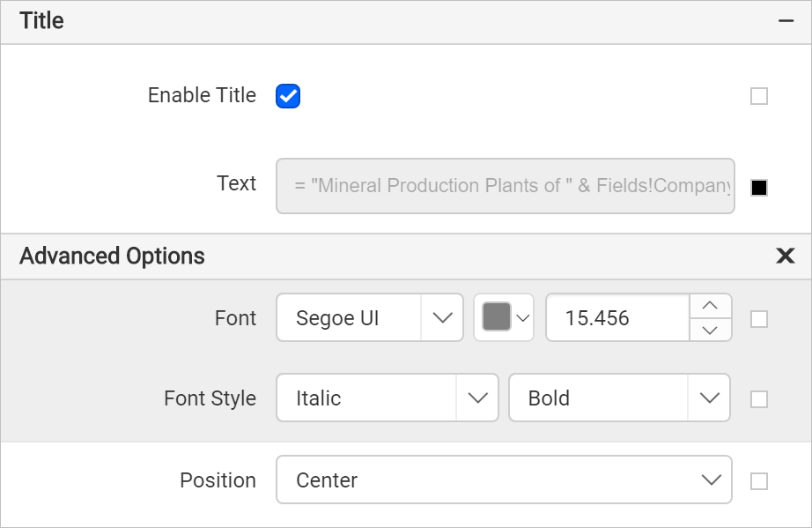The image size is (812, 528).
Task: Close the Advanced Options section
Action: [x=785, y=257]
